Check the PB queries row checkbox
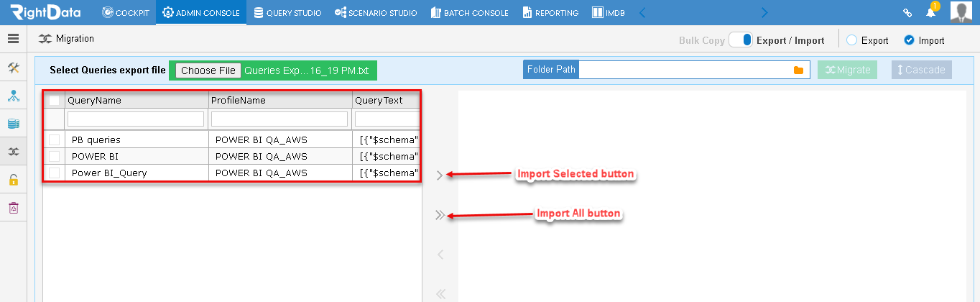The height and width of the screenshot is (302, 980). click(55, 139)
